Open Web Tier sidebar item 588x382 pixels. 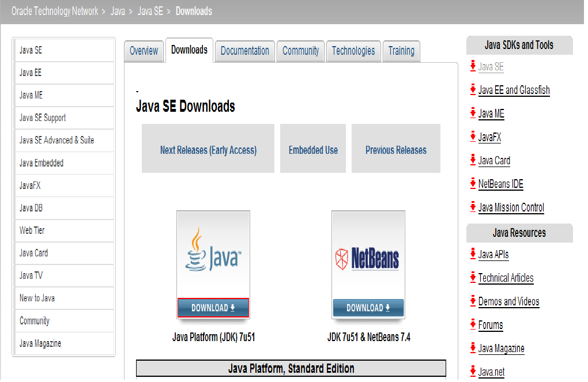click(65, 230)
